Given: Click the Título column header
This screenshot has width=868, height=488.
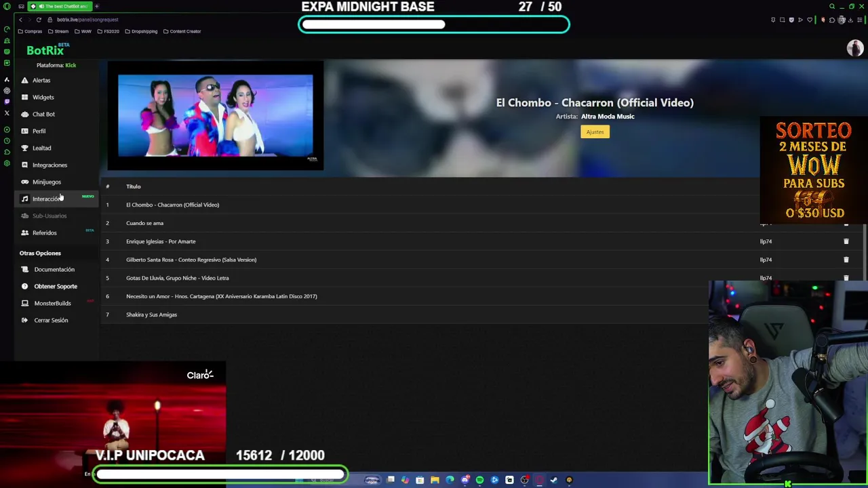Looking at the screenshot, I should click(133, 186).
